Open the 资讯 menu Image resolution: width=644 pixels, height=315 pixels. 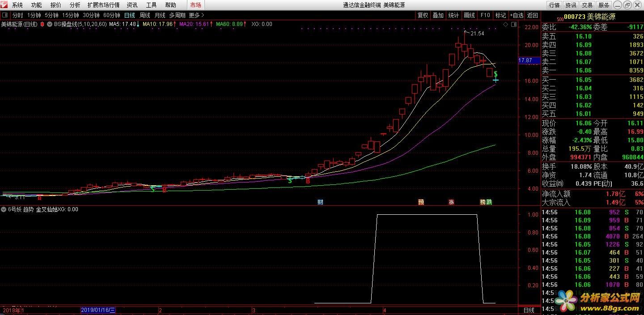click(x=132, y=5)
